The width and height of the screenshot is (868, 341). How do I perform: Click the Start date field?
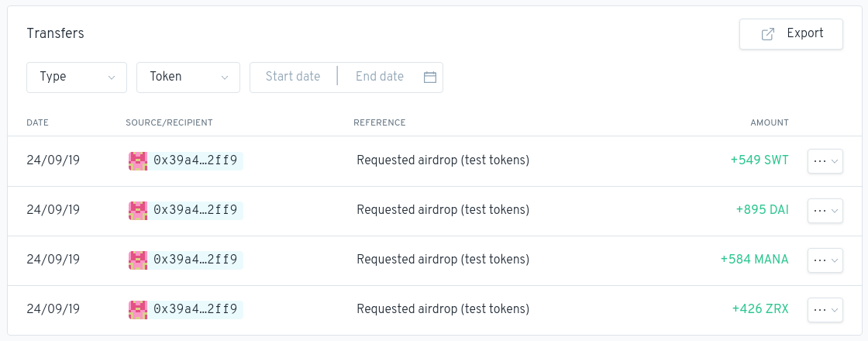293,77
